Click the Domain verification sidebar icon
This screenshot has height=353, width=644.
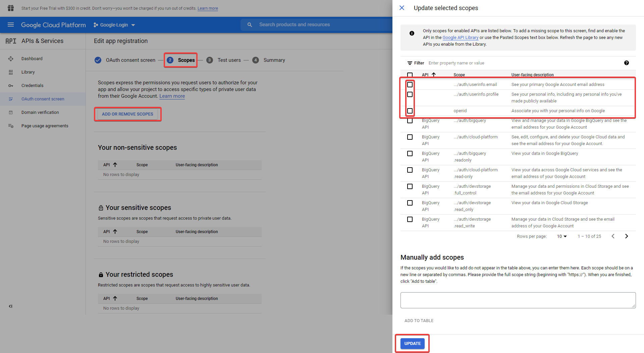[11, 113]
